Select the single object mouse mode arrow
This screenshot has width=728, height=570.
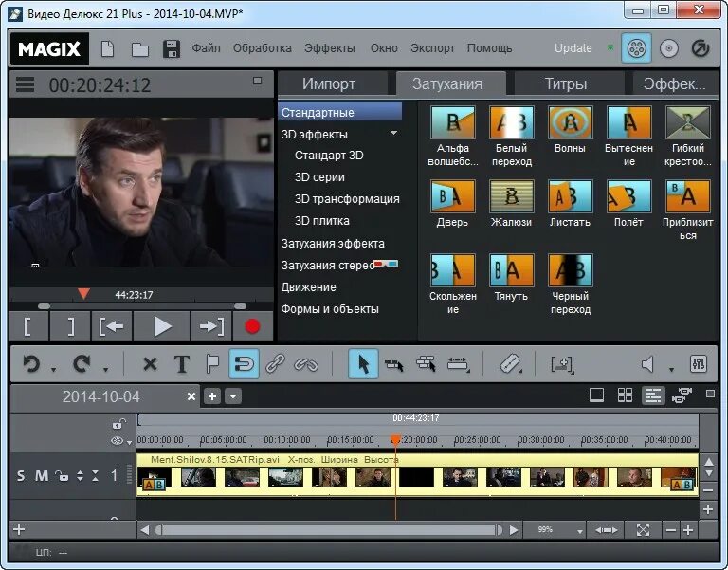coord(363,364)
